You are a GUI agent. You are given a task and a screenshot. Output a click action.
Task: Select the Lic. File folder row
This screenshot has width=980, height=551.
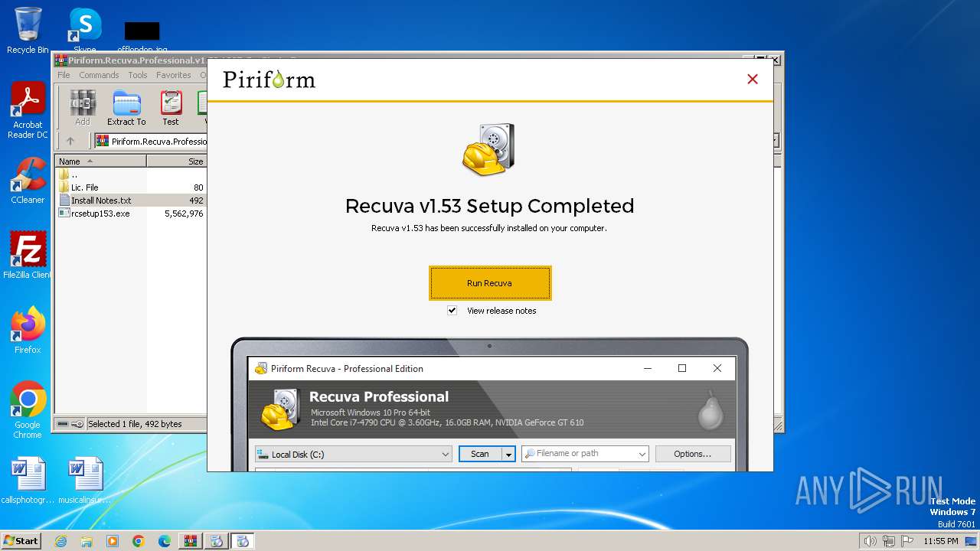coord(131,187)
